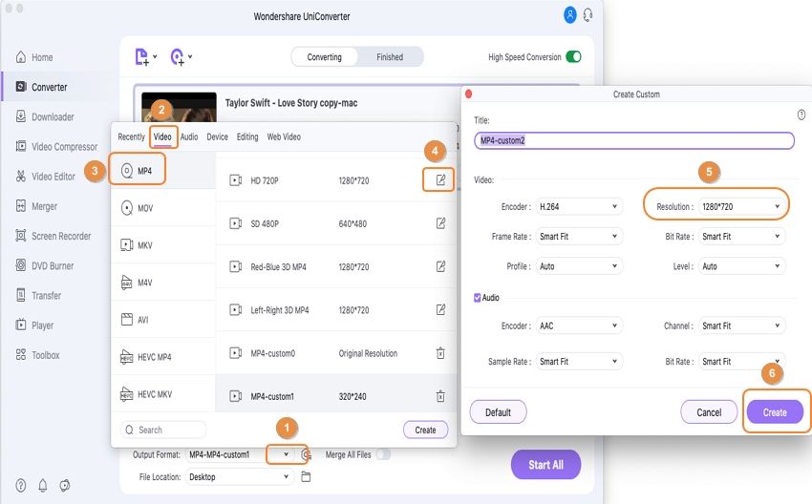Toggle Merge All Files switch
The height and width of the screenshot is (504, 812).
(384, 455)
